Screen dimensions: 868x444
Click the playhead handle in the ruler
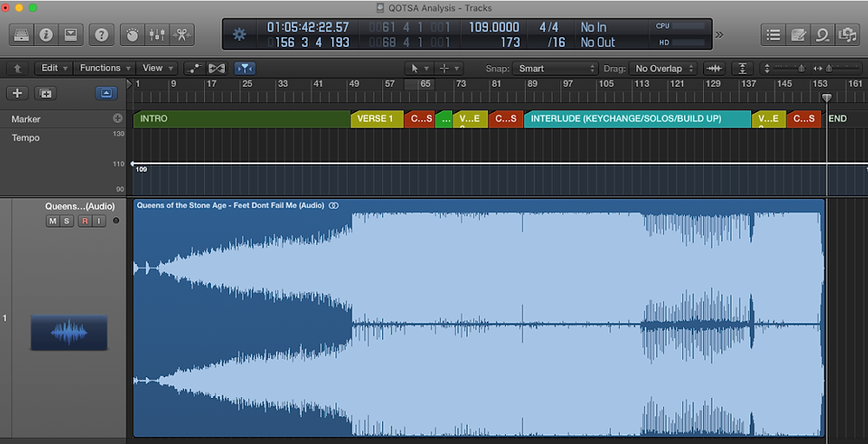pos(826,97)
